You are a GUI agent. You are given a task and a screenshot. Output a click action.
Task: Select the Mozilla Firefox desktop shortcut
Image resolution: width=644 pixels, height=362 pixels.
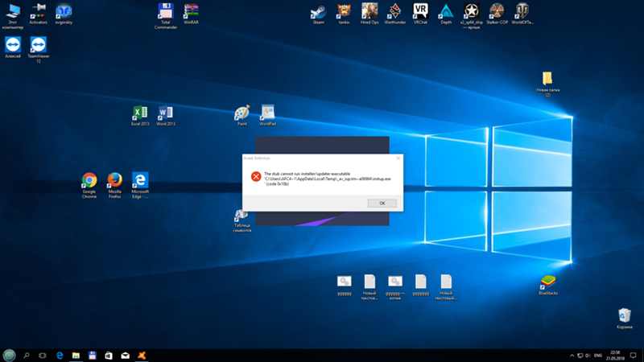[114, 186]
